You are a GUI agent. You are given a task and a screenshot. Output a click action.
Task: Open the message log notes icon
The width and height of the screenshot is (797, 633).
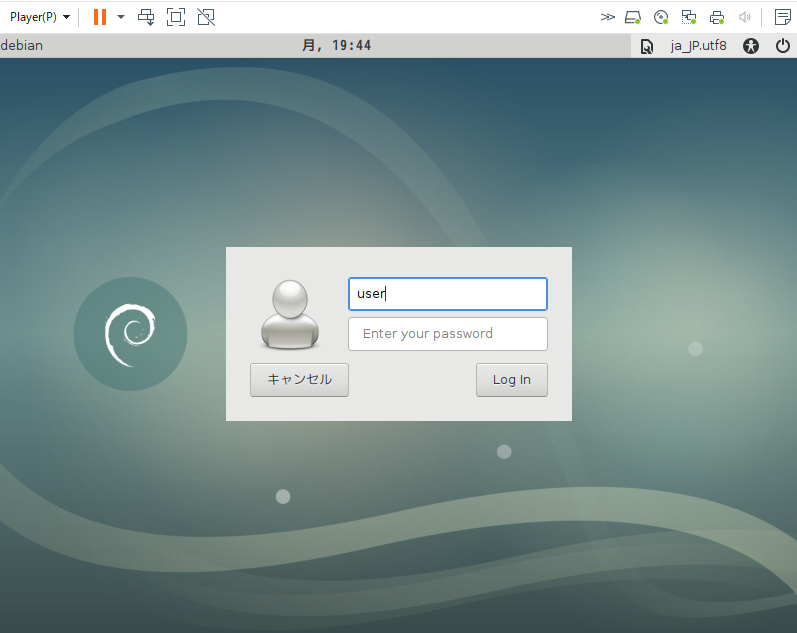point(782,17)
